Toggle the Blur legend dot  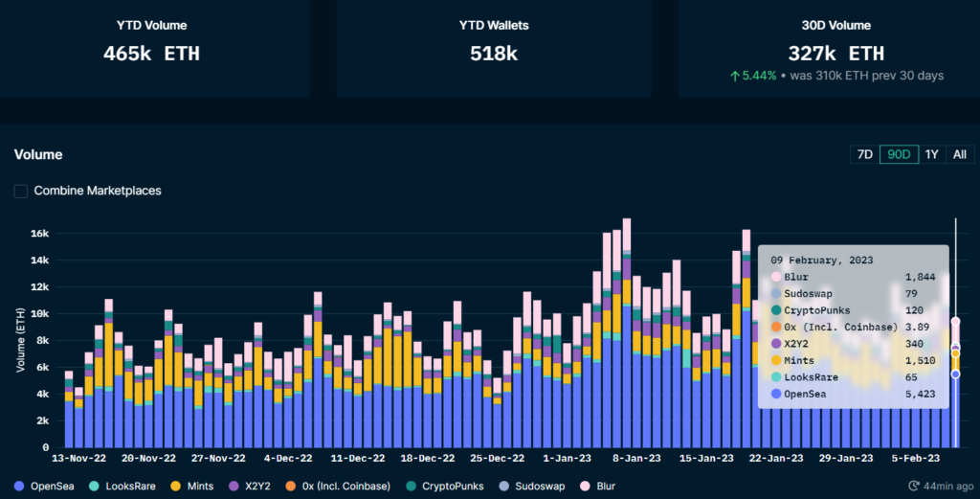click(x=583, y=487)
